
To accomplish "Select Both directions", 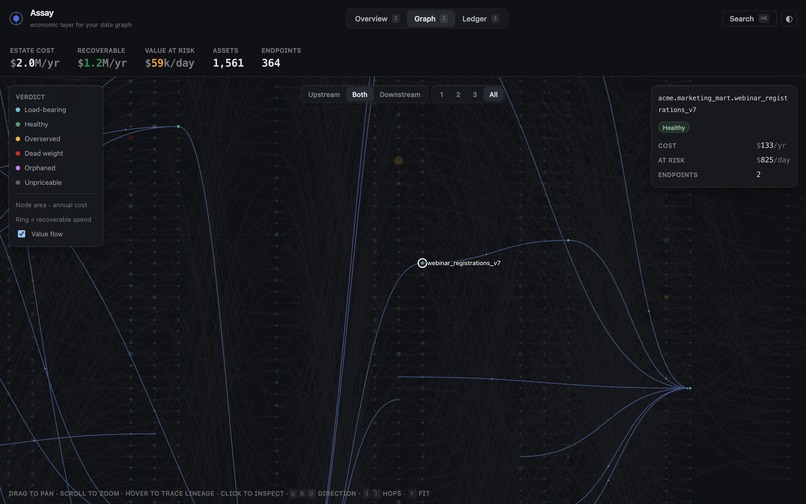I will coord(360,95).
